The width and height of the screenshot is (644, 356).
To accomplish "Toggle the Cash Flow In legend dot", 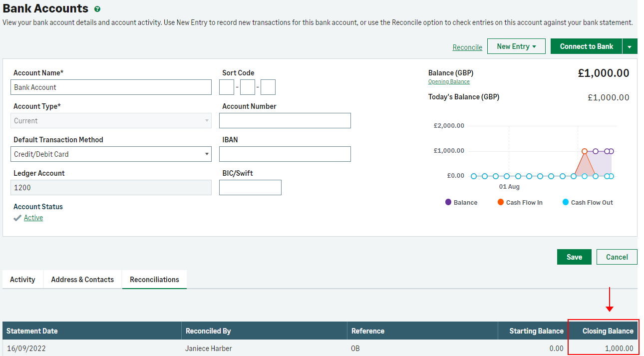I will click(501, 202).
